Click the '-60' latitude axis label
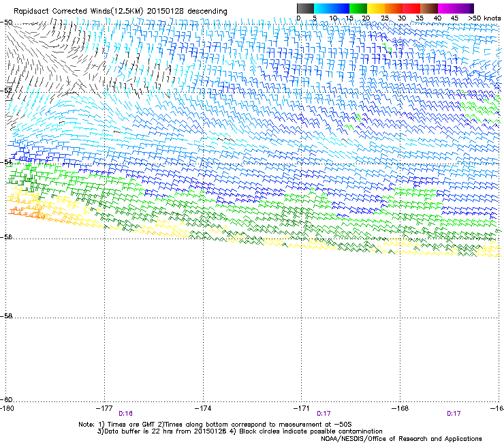 coord(6,399)
